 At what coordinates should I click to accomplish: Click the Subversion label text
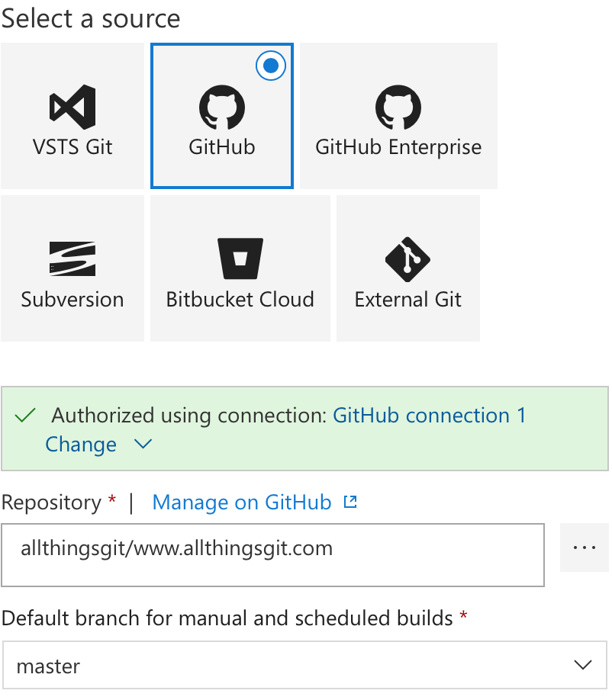72,299
